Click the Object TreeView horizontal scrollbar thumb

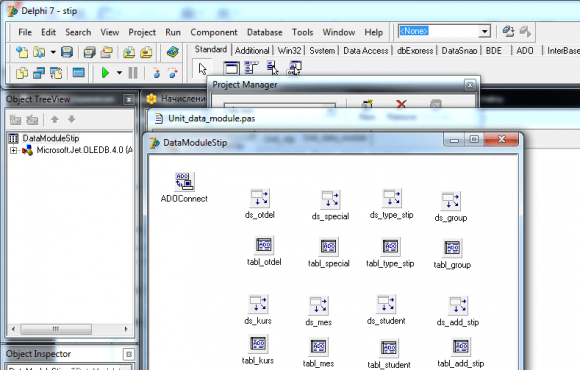pos(56,329)
